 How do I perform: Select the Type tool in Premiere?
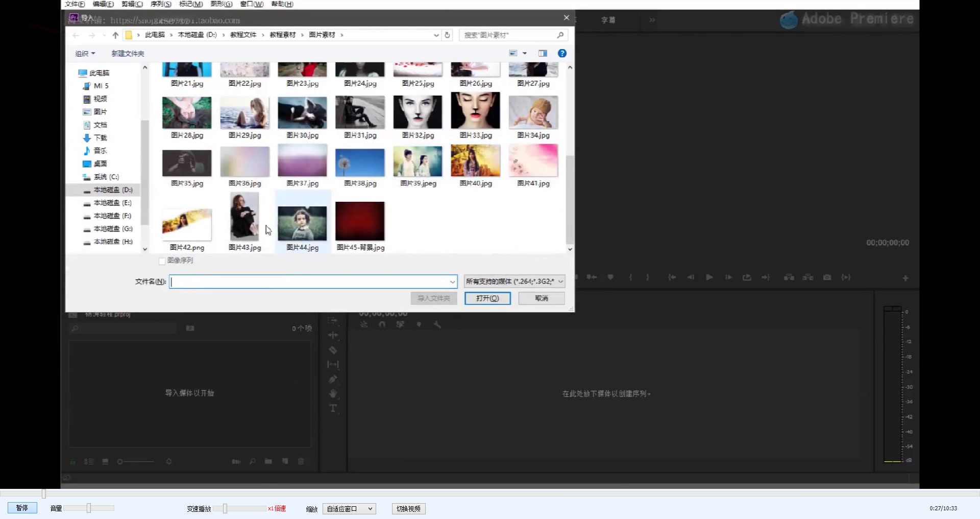click(x=333, y=408)
